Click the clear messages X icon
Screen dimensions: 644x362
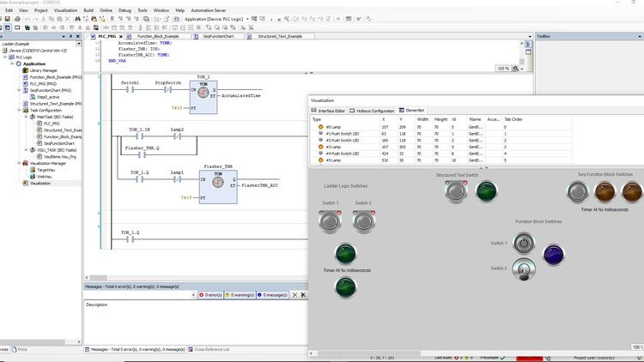click(295, 295)
